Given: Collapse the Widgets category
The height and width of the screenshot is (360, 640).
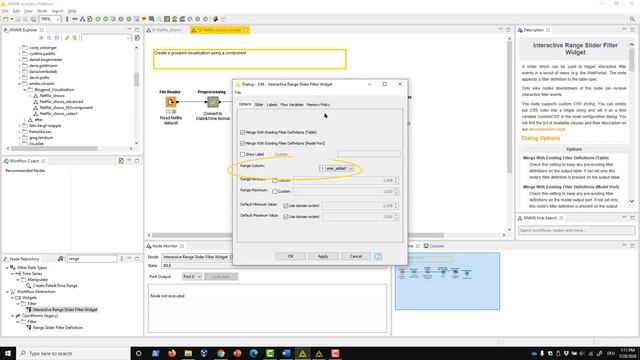Looking at the screenshot, I should click(x=12, y=298).
